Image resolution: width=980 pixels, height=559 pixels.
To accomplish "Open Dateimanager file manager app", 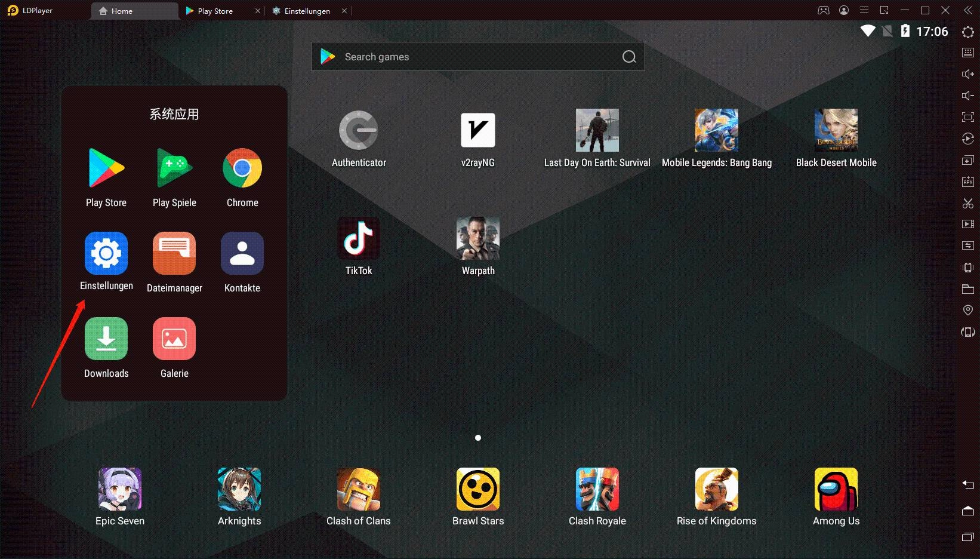I will tap(174, 253).
